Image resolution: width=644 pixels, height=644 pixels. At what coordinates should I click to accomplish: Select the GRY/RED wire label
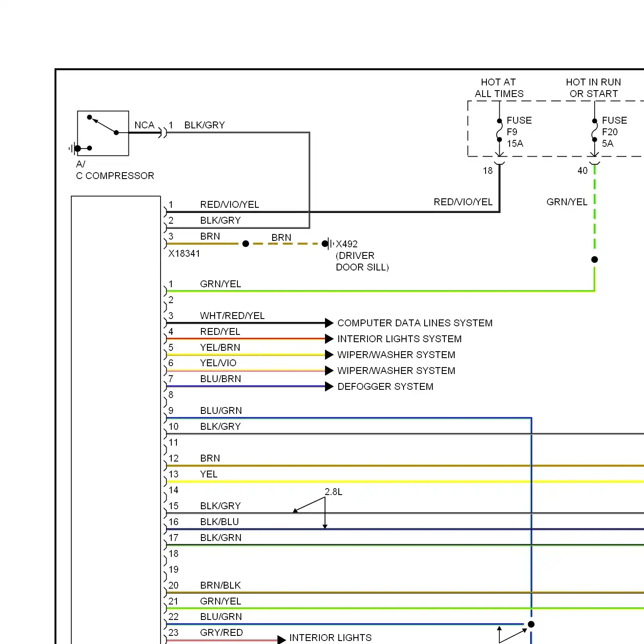[221, 633]
